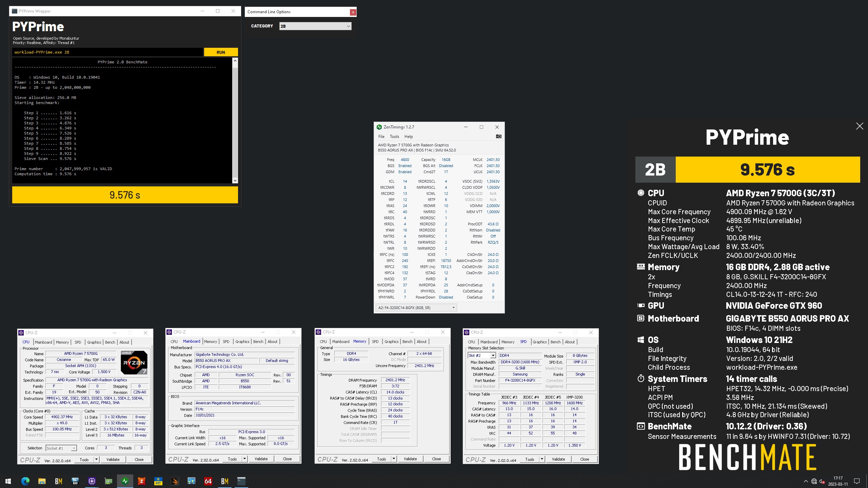Open the green GPU card taskbar icon

[x=108, y=481]
